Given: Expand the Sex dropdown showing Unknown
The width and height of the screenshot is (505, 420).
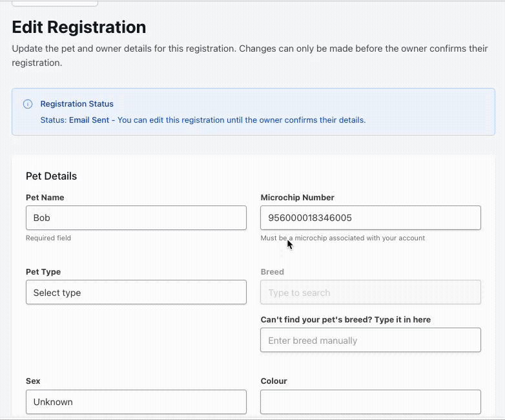Looking at the screenshot, I should (x=136, y=401).
